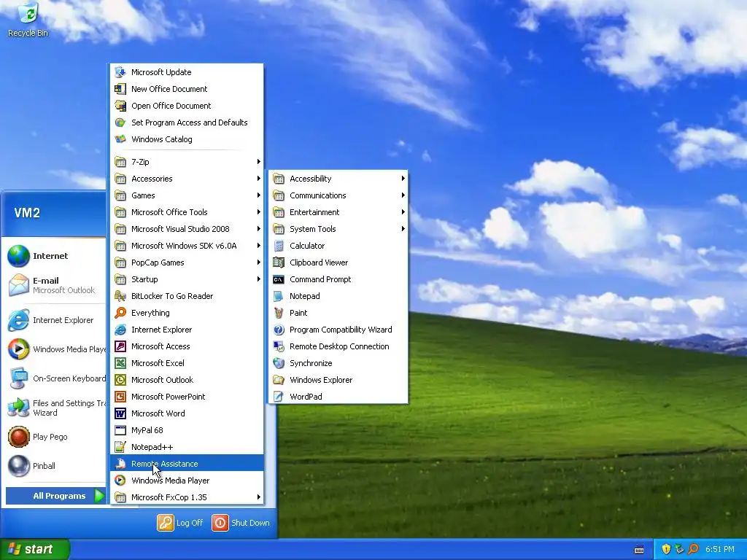Open Notepad from Accessories menu
Viewport: 747px width, 560px height.
tap(338, 296)
